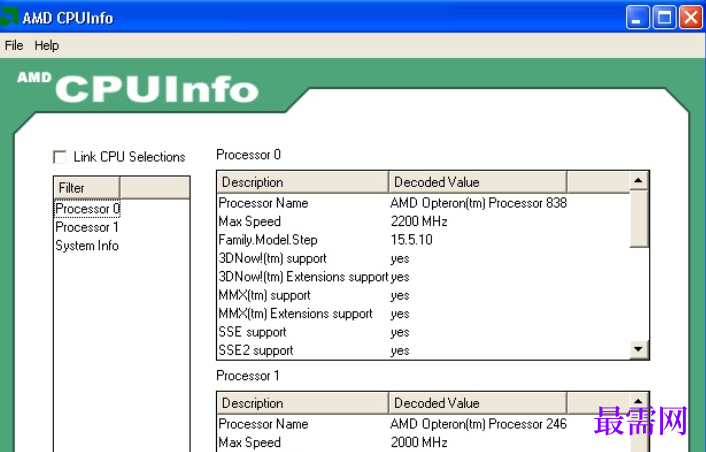This screenshot has height=452, width=706.
Task: Click scroll down arrow in Processor 0 table
Action: pyautogui.click(x=638, y=349)
